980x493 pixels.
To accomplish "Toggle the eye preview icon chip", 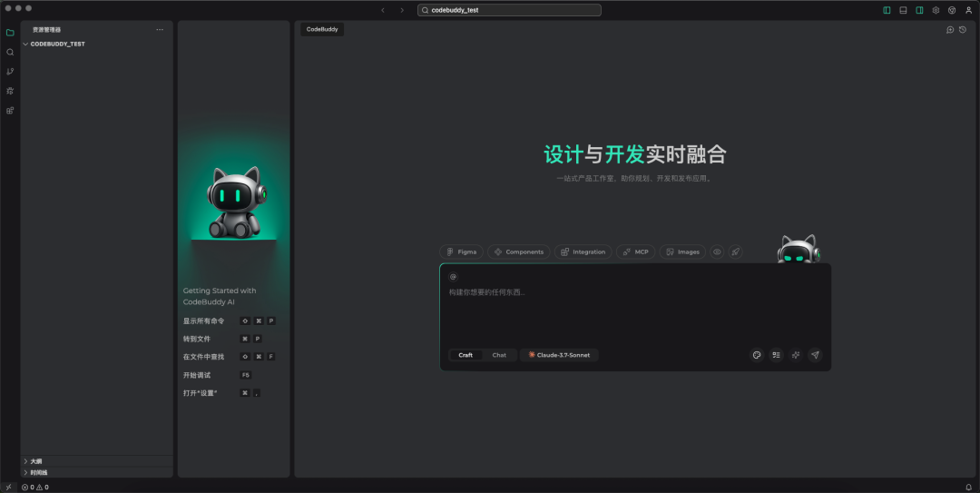I will click(x=717, y=251).
